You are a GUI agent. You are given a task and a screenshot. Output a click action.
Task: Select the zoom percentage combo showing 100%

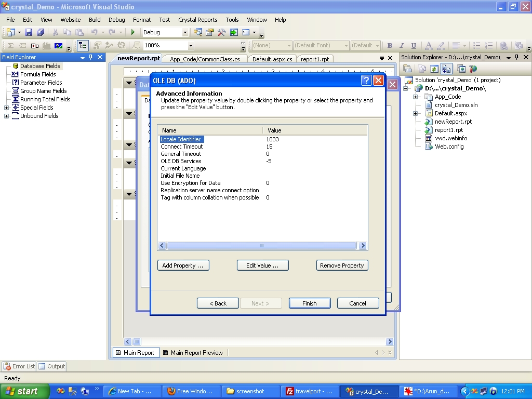(166, 45)
